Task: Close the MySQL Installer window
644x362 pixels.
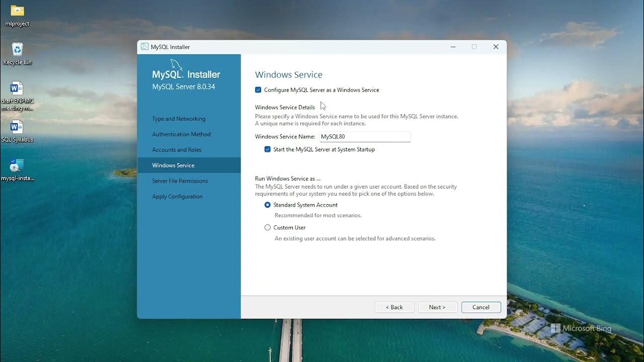Action: (x=496, y=47)
